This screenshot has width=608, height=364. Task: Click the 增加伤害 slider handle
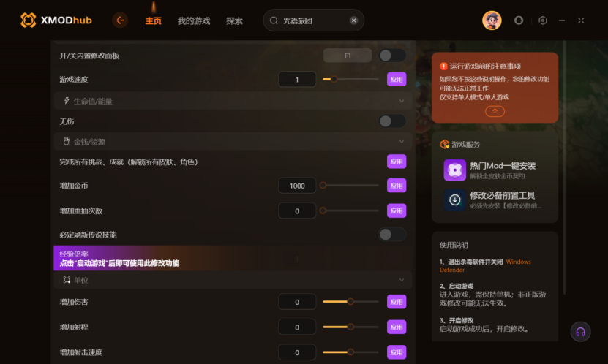[x=350, y=302]
